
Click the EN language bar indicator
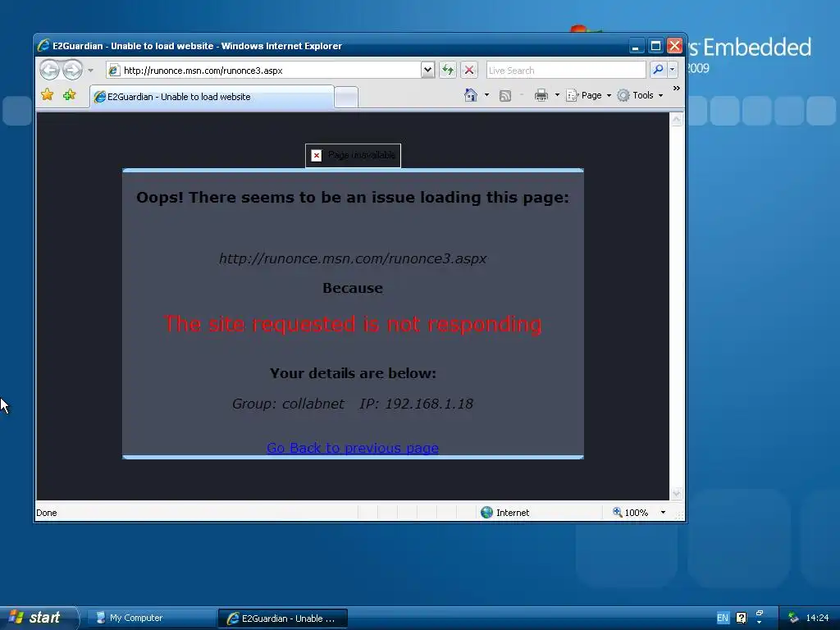[x=723, y=619]
